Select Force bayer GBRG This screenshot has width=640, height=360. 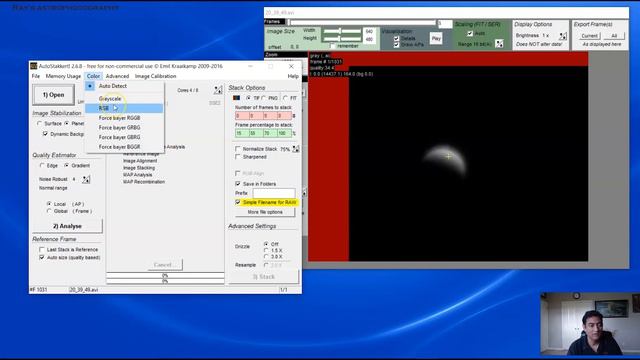tap(124, 137)
